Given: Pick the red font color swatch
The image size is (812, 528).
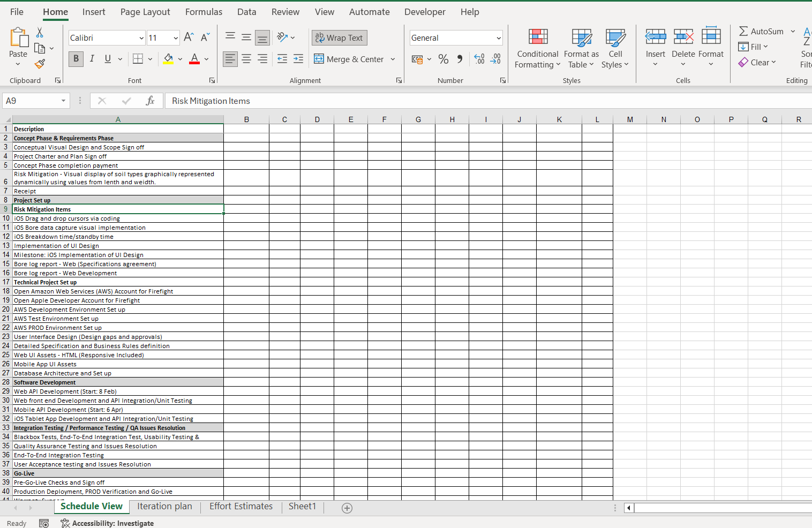Looking at the screenshot, I should coord(193,62).
